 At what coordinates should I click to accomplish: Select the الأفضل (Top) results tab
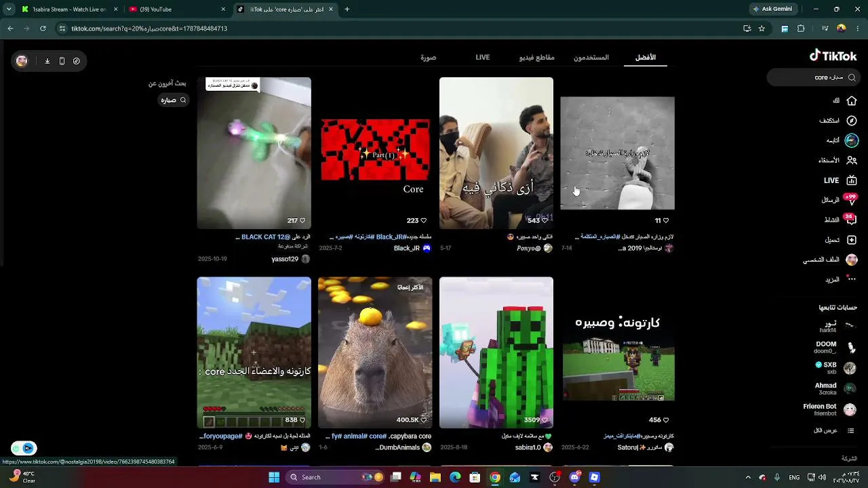(x=646, y=58)
